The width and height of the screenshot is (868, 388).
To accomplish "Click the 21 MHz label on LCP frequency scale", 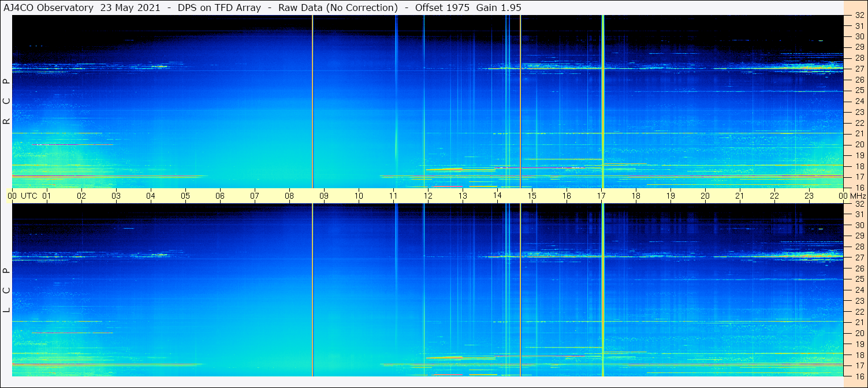I will tap(859, 322).
